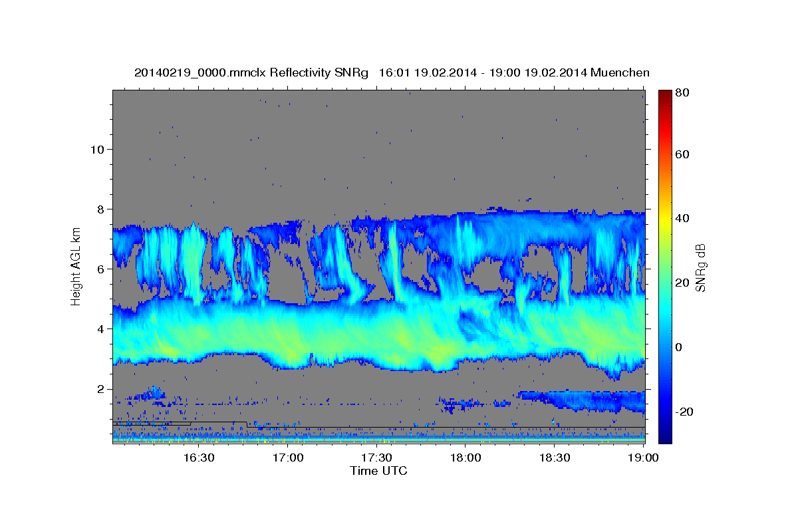Click the height tick label 4
This screenshot has width=798, height=532.
[100, 329]
